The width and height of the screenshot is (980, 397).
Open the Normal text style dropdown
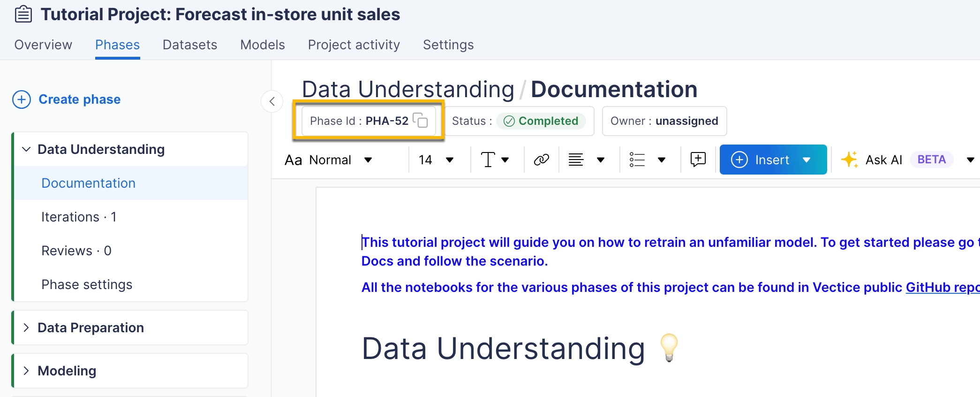tap(328, 160)
